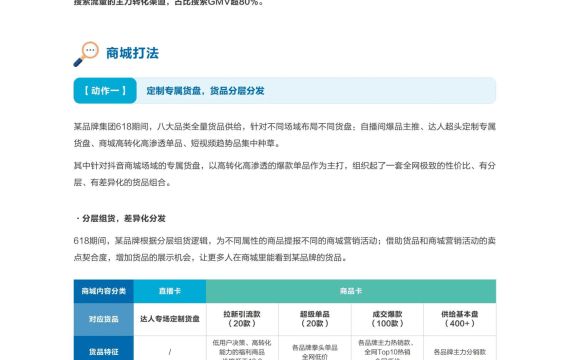Viewport: 570px width, 360px height.
Task: Click the 各品牌拳头单品 cell
Action: [315, 348]
